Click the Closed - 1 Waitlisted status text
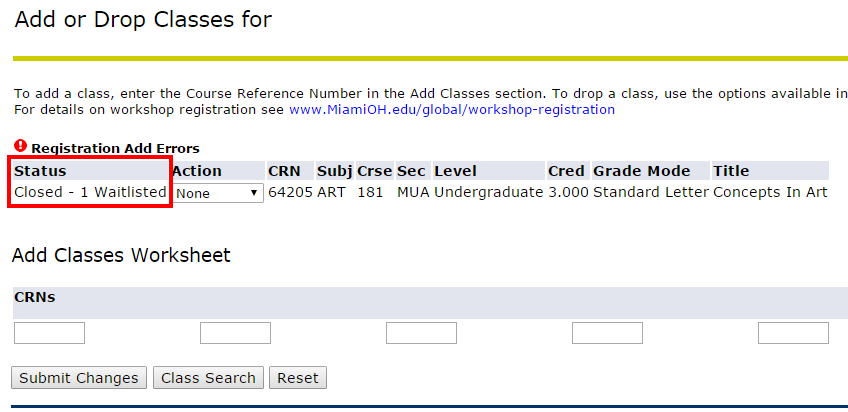Viewport: 848px width, 412px height. pos(90,192)
